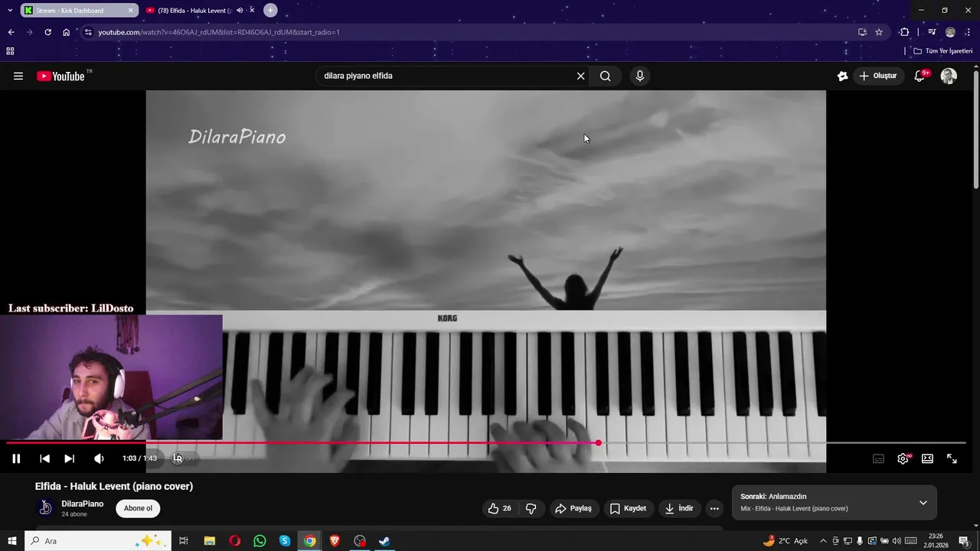Install app icon in address bar
The image size is (980, 551).
[x=862, y=32]
